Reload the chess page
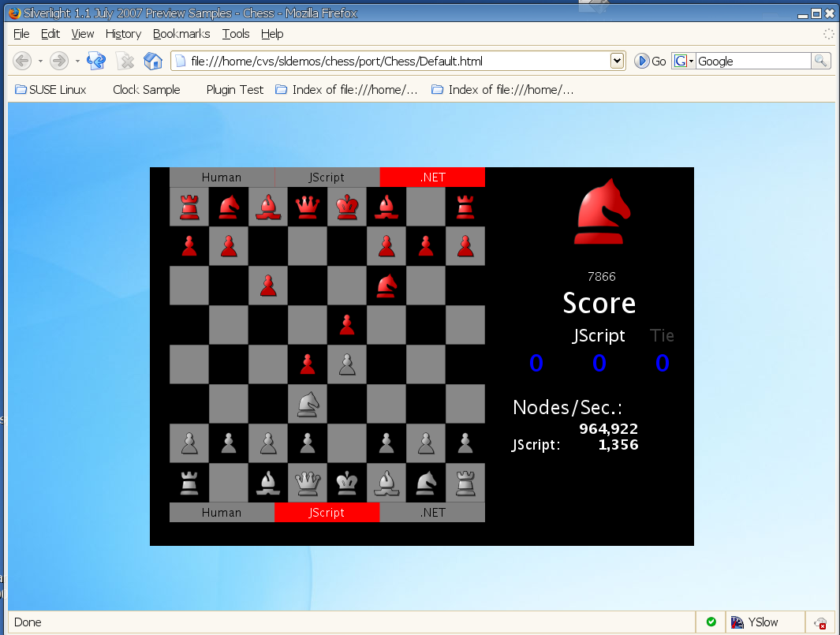The width and height of the screenshot is (840, 635). pos(96,61)
